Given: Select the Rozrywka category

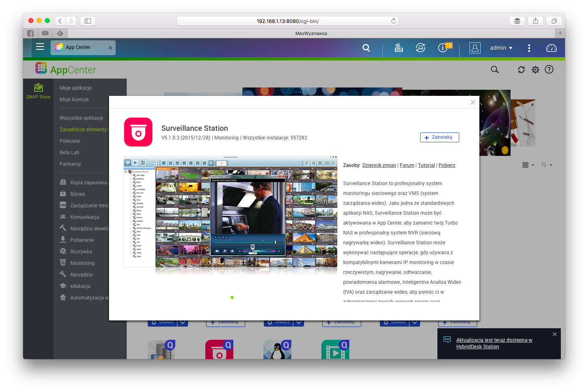Looking at the screenshot, I should (x=76, y=251).
